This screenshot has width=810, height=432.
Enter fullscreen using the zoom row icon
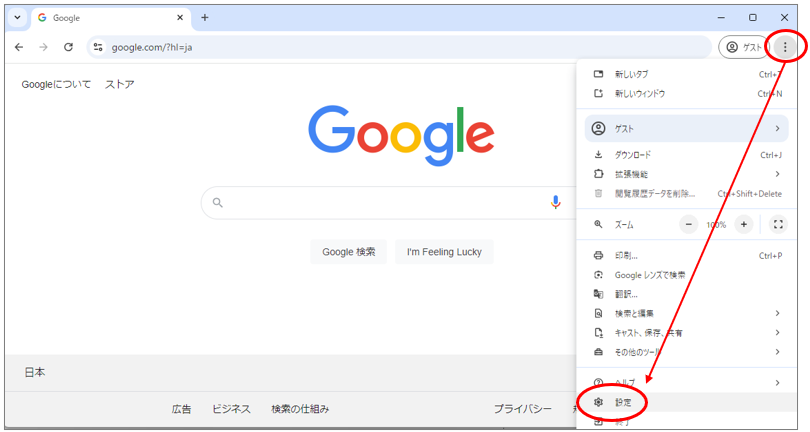[x=778, y=225]
